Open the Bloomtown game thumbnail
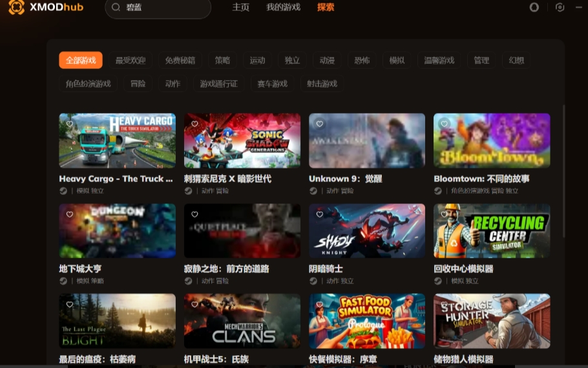The height and width of the screenshot is (368, 588). click(492, 141)
